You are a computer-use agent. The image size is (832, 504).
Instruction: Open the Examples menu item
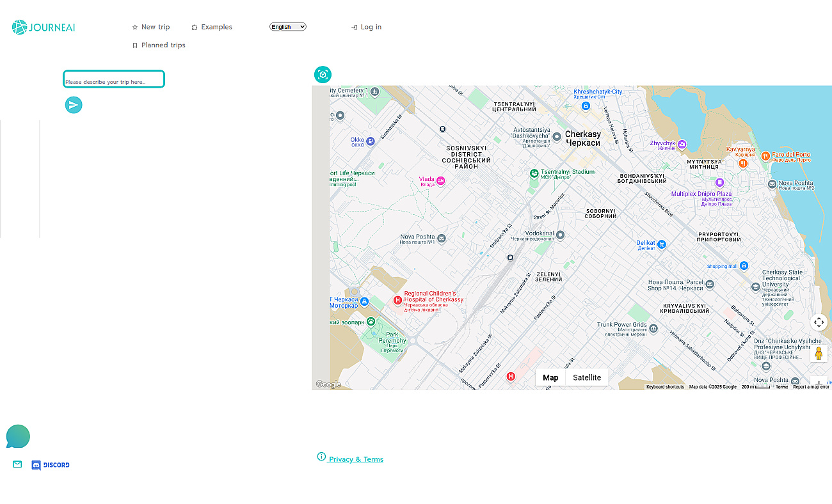click(212, 27)
